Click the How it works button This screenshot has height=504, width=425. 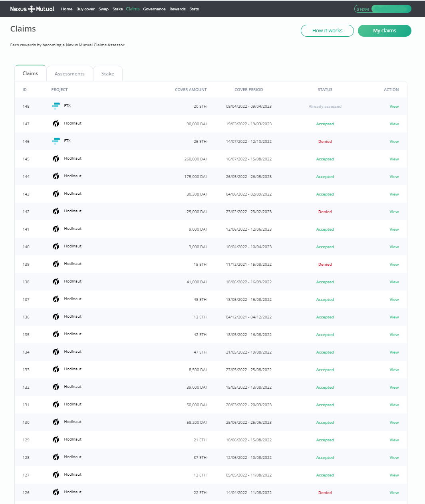327,31
